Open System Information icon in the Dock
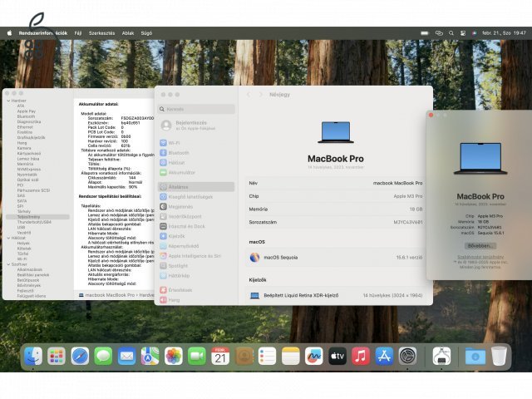Screen dimensions: 532x399 click(441, 357)
